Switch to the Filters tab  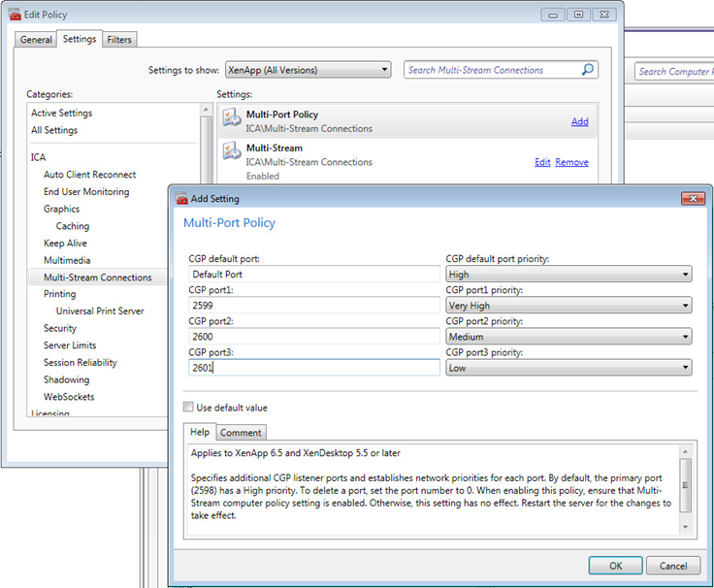tap(119, 40)
